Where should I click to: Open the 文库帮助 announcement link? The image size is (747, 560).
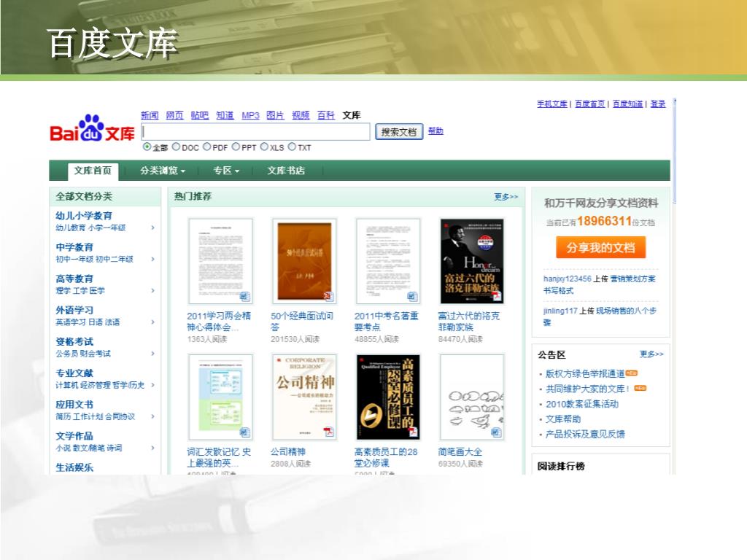[x=563, y=419]
